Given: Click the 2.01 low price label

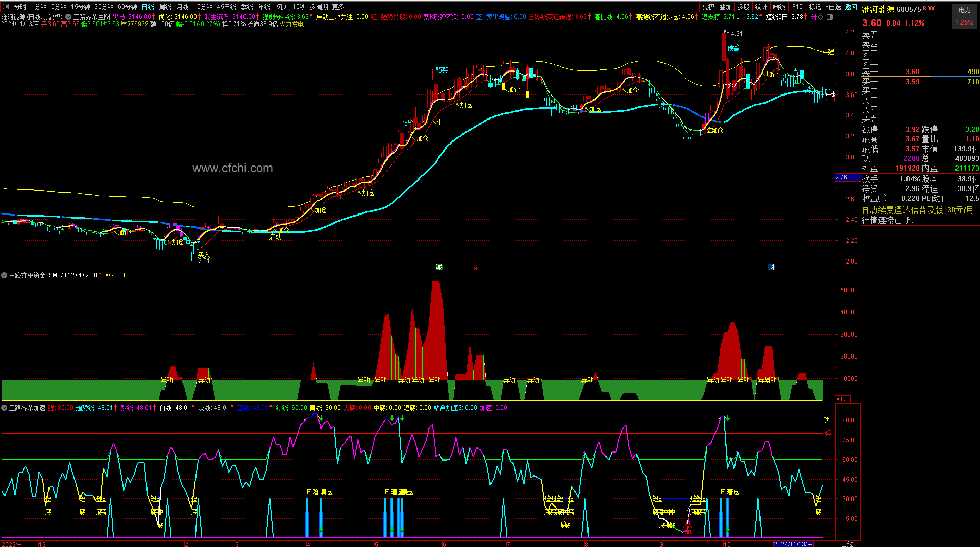Looking at the screenshot, I should [204, 261].
